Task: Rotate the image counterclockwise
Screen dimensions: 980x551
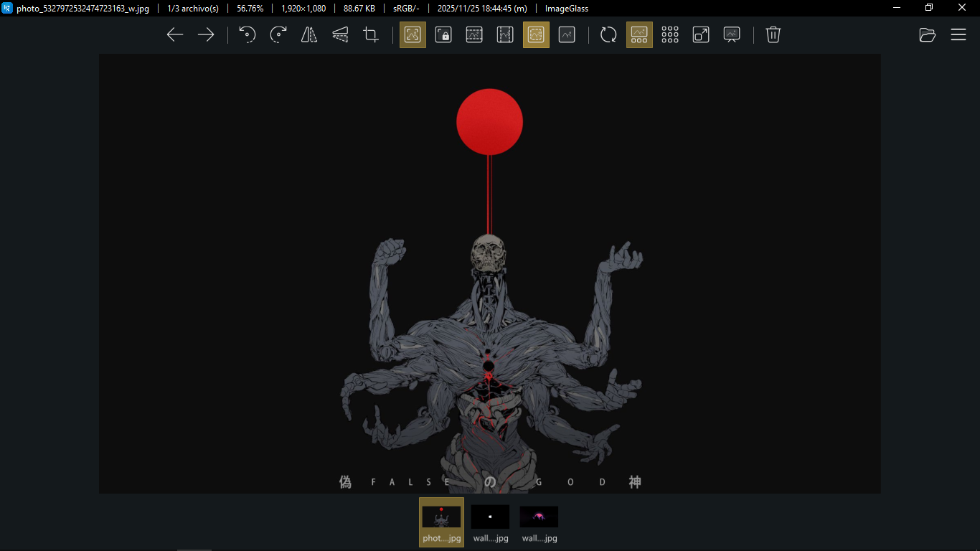Action: click(248, 34)
